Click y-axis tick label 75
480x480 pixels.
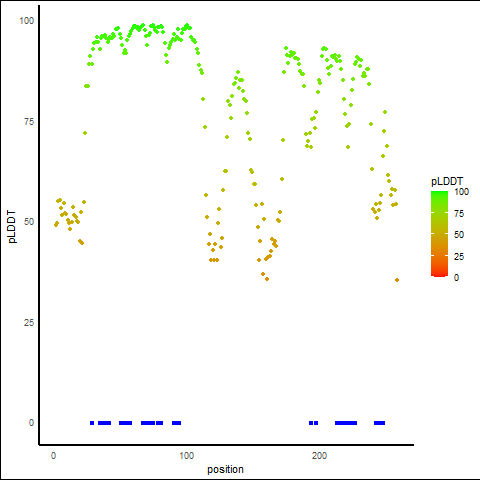(x=29, y=122)
